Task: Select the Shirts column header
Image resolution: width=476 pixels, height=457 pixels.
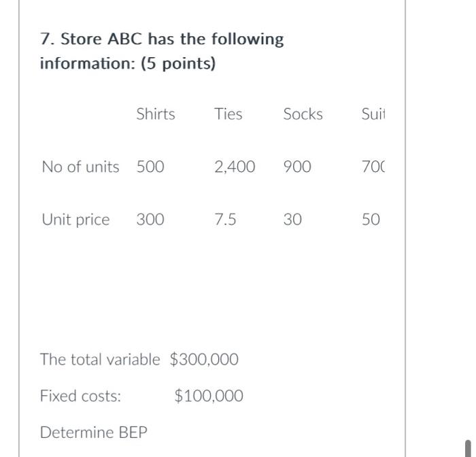Action: pyautogui.click(x=155, y=114)
